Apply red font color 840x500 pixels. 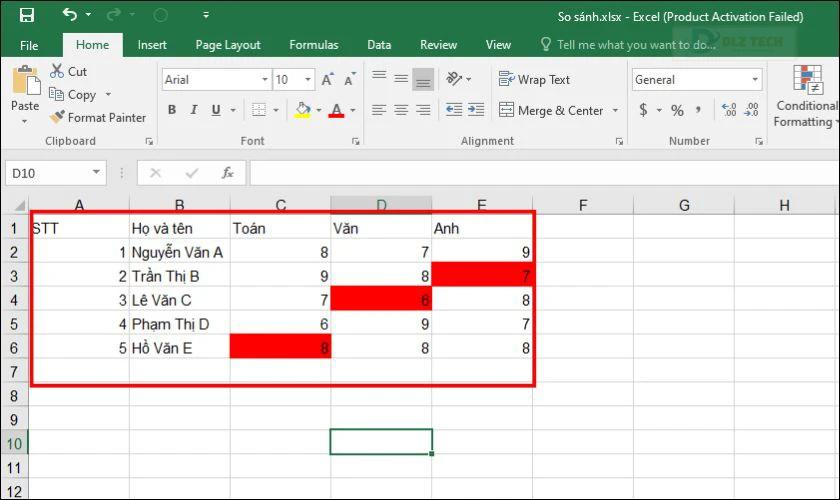[x=336, y=110]
